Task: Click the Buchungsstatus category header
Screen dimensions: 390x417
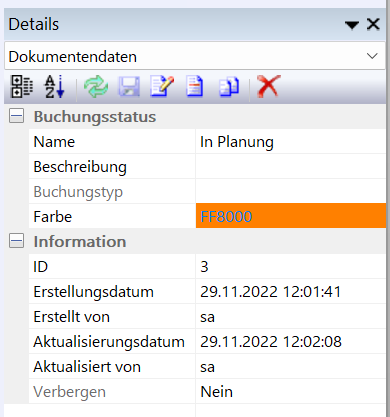Action: pyautogui.click(x=95, y=117)
